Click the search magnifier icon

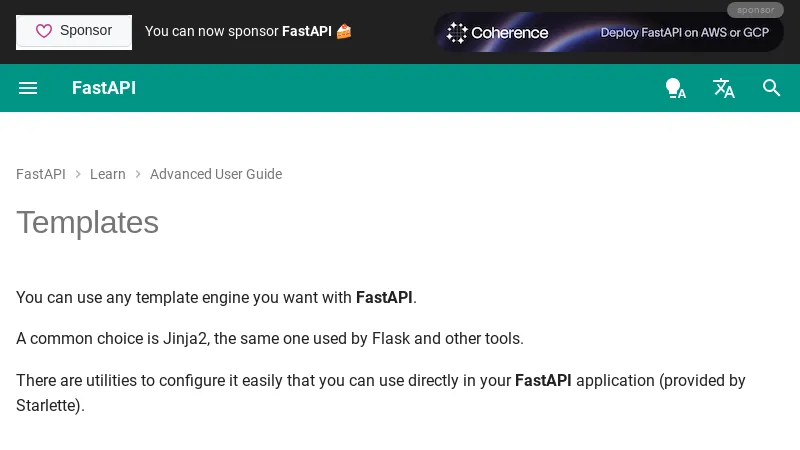coord(771,88)
